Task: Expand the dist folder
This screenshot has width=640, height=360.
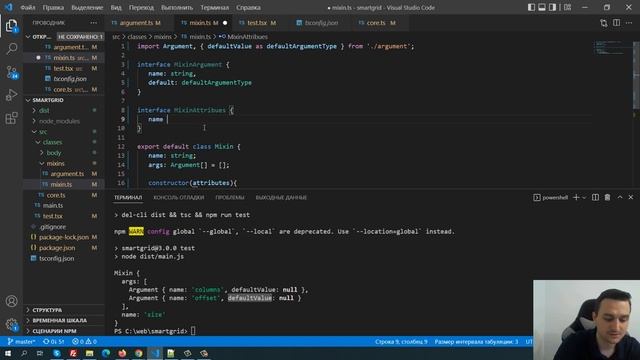Action: tap(64, 111)
